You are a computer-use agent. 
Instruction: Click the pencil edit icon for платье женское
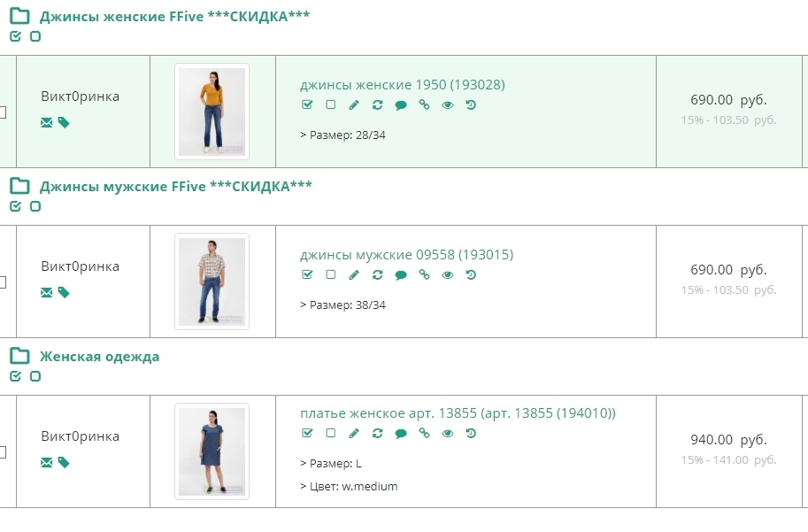point(354,434)
